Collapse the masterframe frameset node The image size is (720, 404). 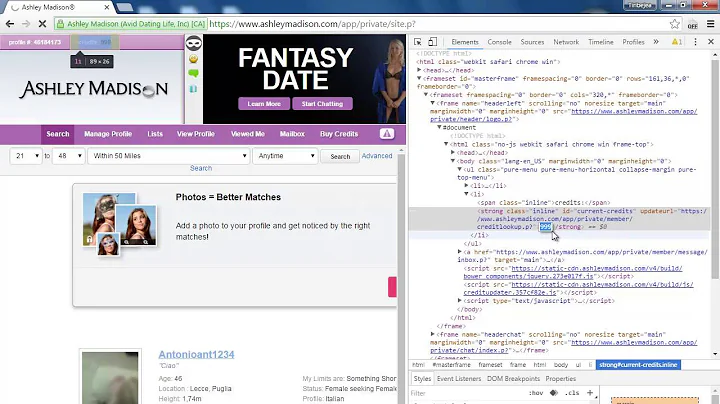419,79
